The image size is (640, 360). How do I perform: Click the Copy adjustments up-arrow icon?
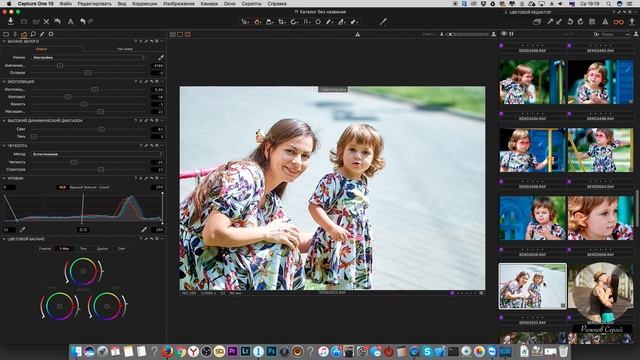(550, 22)
